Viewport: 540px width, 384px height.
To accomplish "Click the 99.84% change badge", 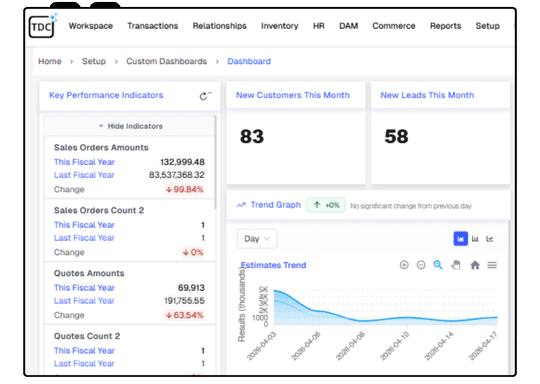I will point(185,189).
